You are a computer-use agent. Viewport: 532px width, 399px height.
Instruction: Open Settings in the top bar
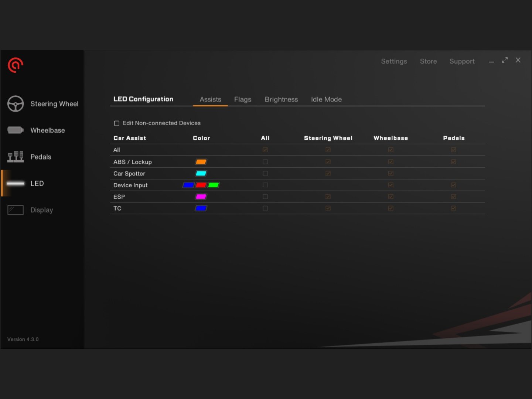[x=394, y=61]
